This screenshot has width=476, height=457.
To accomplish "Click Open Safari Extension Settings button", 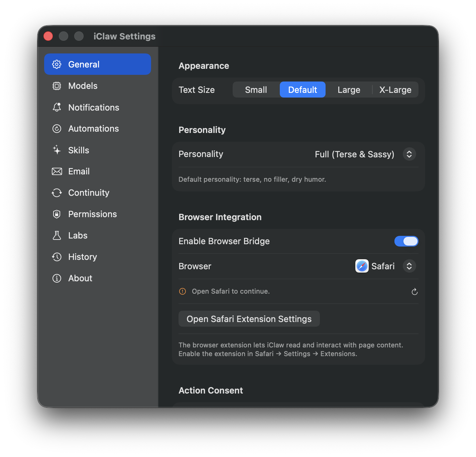I will pos(249,319).
